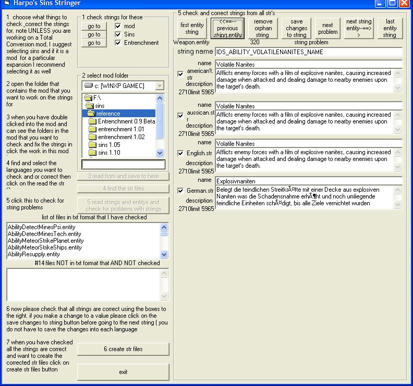
Task: Toggle the Entrenchment checkbox
Action: point(118,43)
